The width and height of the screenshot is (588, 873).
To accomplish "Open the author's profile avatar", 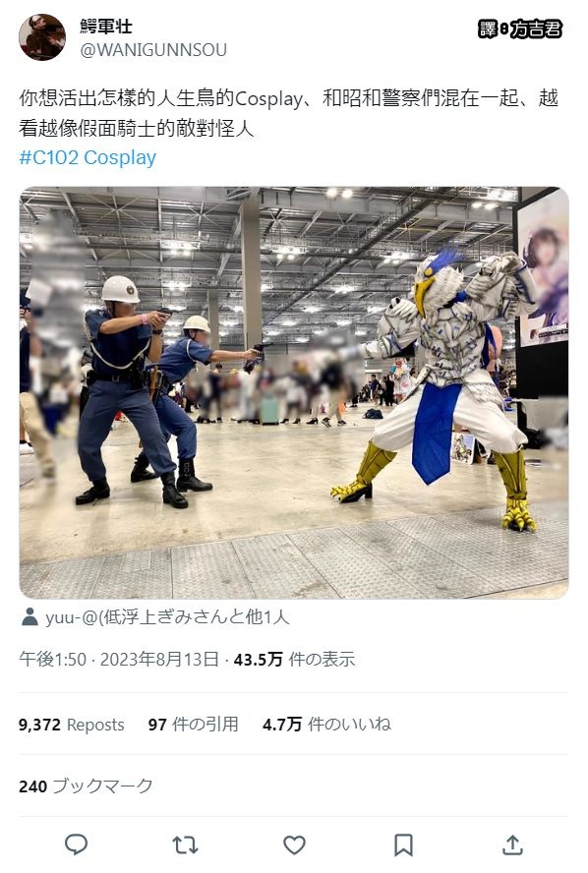I will click(x=41, y=36).
